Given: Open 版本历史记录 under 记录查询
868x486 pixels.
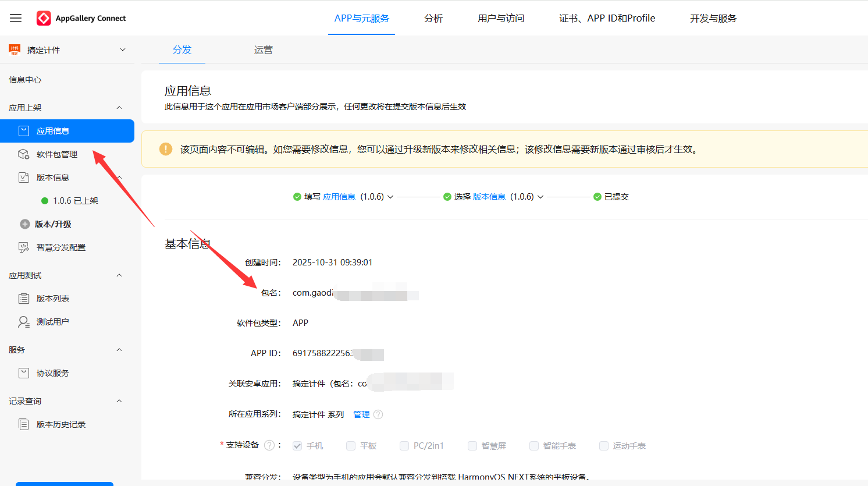Looking at the screenshot, I should coord(61,424).
